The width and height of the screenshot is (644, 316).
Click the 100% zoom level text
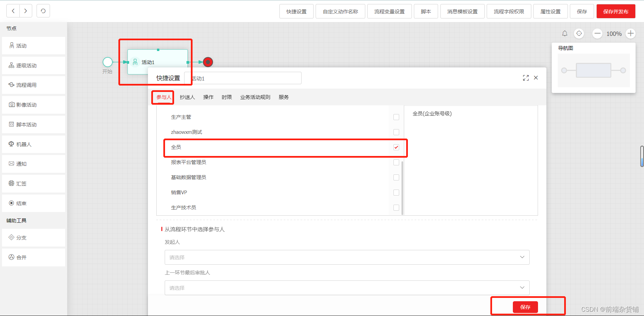tap(614, 34)
